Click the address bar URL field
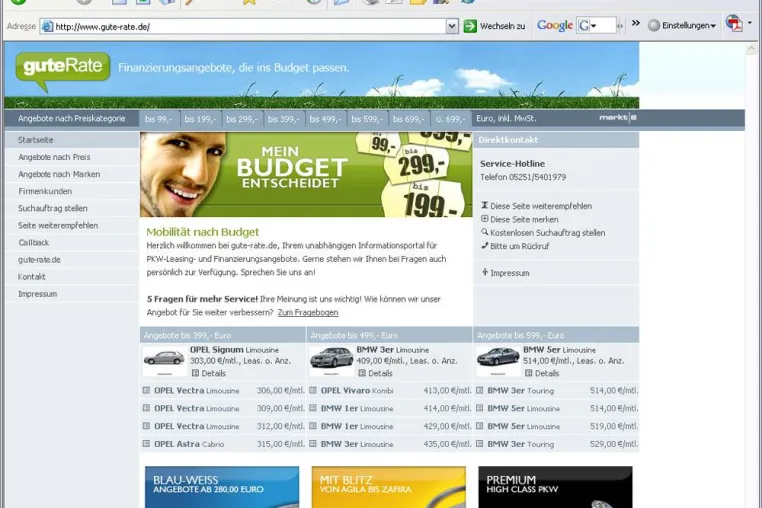Screen dimensions: 762x508 (249, 26)
